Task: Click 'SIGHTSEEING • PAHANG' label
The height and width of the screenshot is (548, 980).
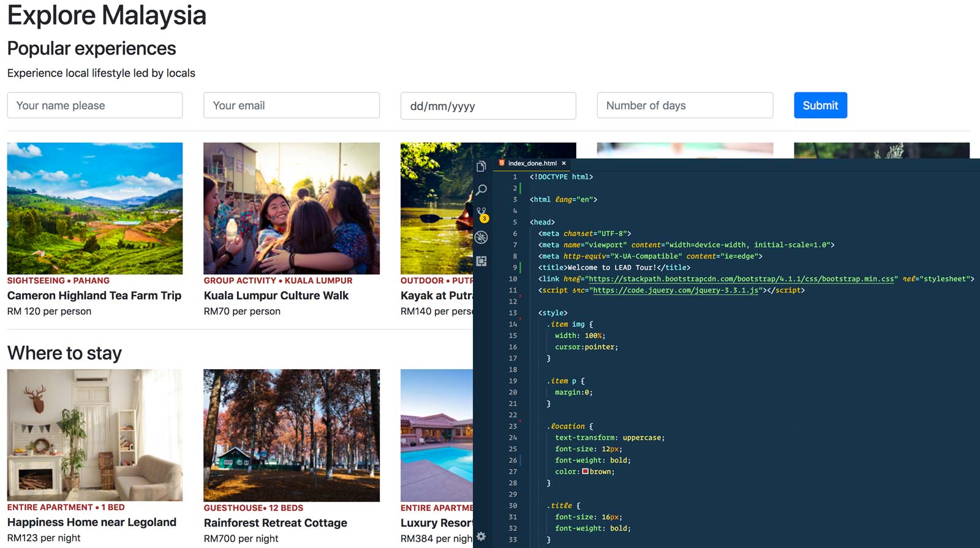Action: coord(58,280)
